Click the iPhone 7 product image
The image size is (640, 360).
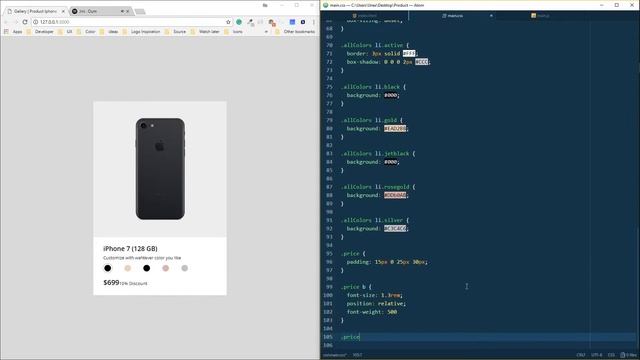click(x=160, y=169)
